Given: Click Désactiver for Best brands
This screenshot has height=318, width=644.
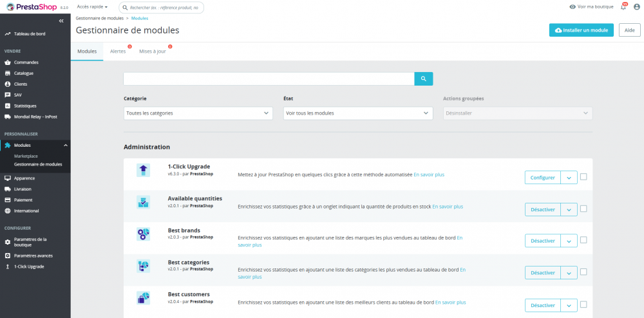Looking at the screenshot, I should click(542, 241).
